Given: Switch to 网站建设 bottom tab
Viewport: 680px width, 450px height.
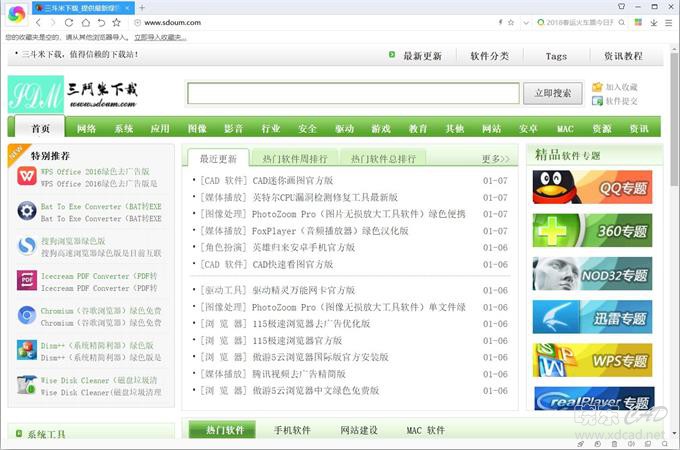Looking at the screenshot, I should (x=359, y=430).
